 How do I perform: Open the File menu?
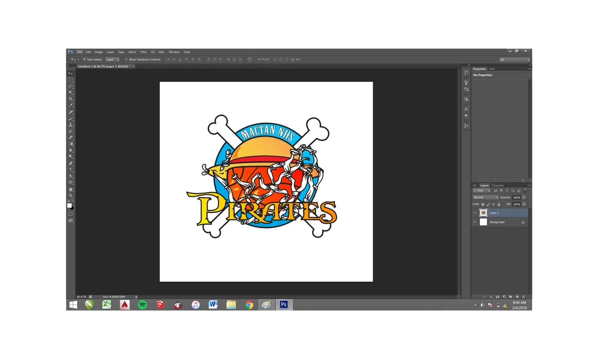[80, 52]
